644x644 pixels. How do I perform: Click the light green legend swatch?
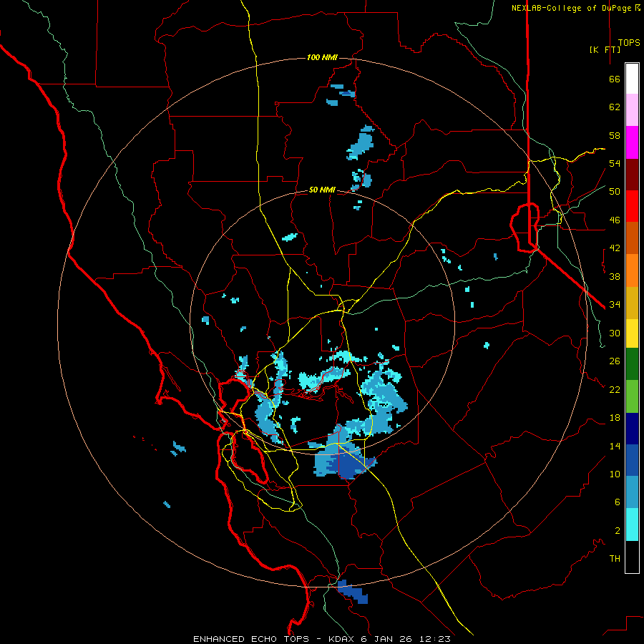(x=632, y=396)
